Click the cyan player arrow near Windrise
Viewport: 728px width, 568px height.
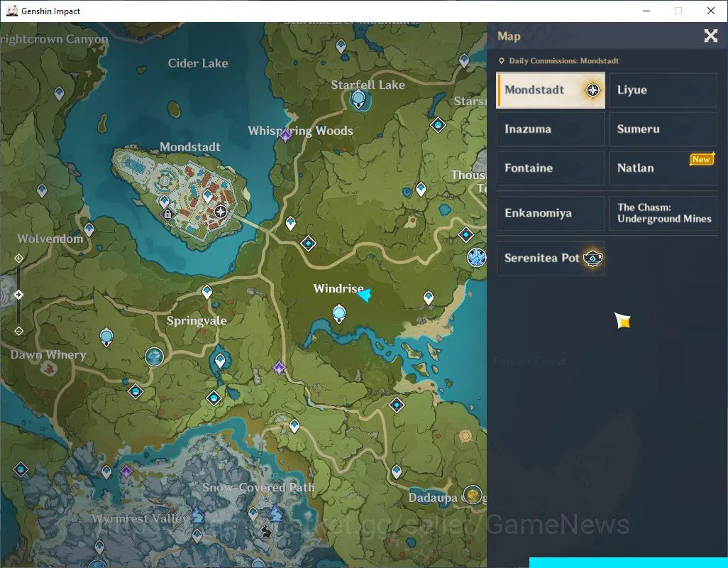[365, 295]
